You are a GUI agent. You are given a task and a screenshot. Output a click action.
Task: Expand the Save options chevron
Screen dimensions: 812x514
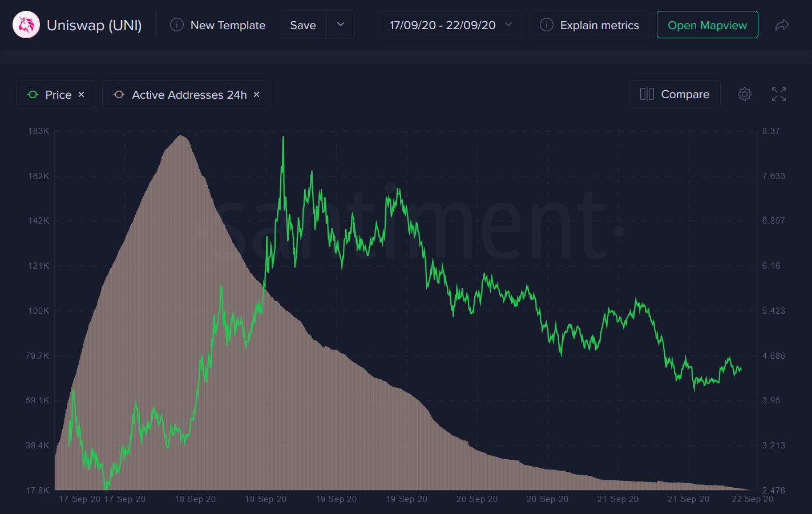coord(341,25)
